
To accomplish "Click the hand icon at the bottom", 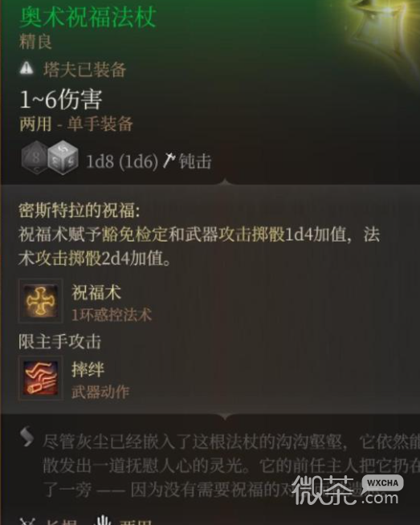I will coord(103,520).
